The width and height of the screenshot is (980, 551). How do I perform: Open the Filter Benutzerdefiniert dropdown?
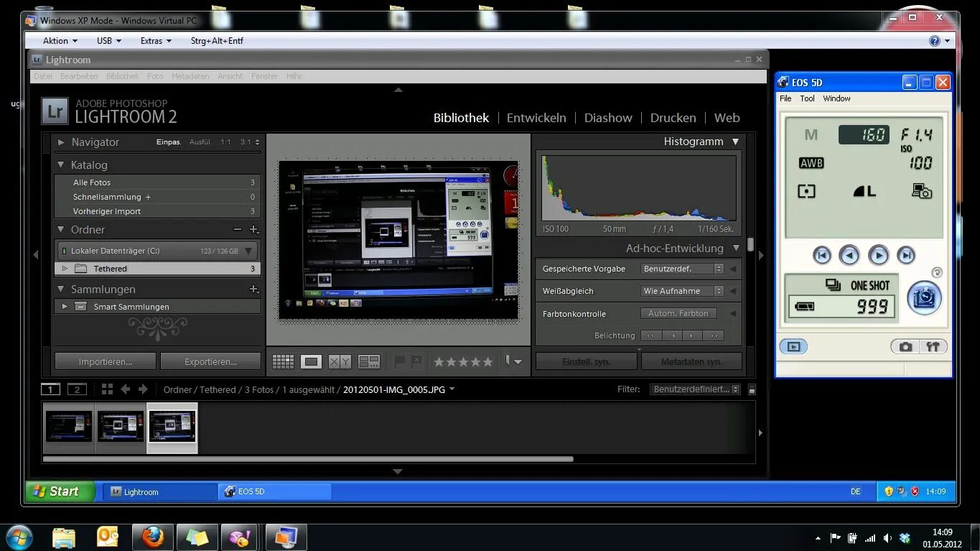pos(696,389)
